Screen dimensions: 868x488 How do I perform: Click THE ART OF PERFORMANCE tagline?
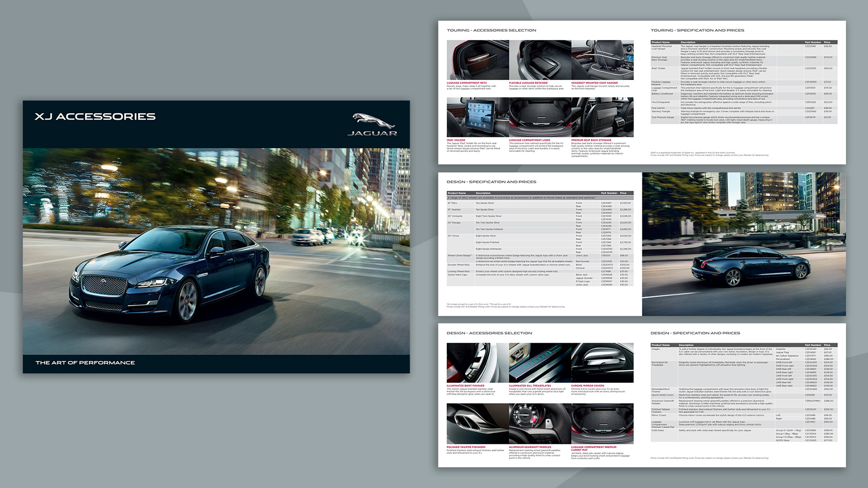point(85,362)
